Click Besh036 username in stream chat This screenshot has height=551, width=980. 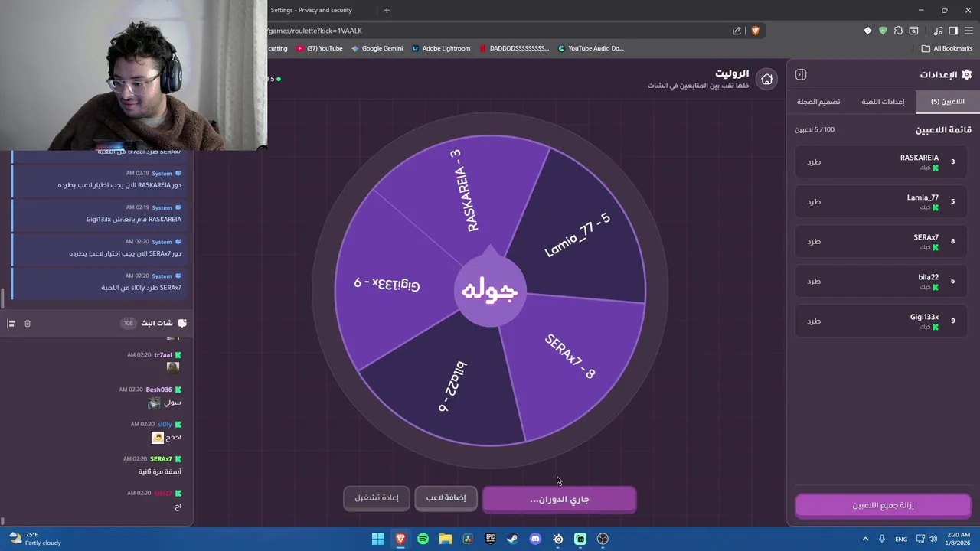pos(159,390)
